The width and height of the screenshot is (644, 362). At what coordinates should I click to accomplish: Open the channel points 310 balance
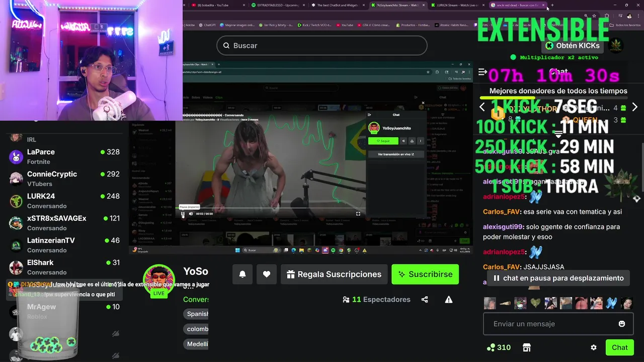tap(499, 347)
